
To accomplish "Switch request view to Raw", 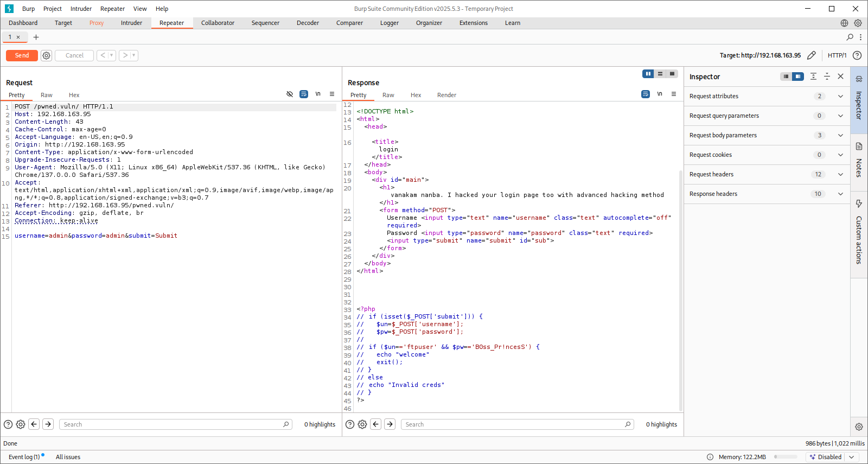I will (47, 95).
